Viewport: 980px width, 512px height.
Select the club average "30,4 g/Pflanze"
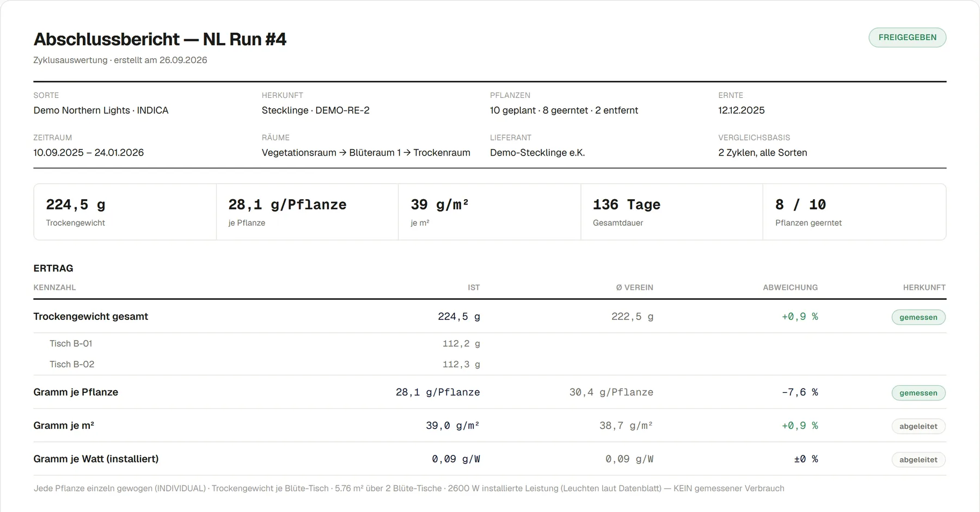tap(611, 392)
